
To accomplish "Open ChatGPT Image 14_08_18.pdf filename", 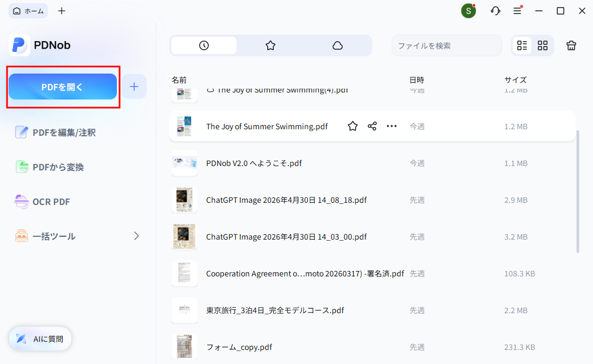I will (286, 200).
